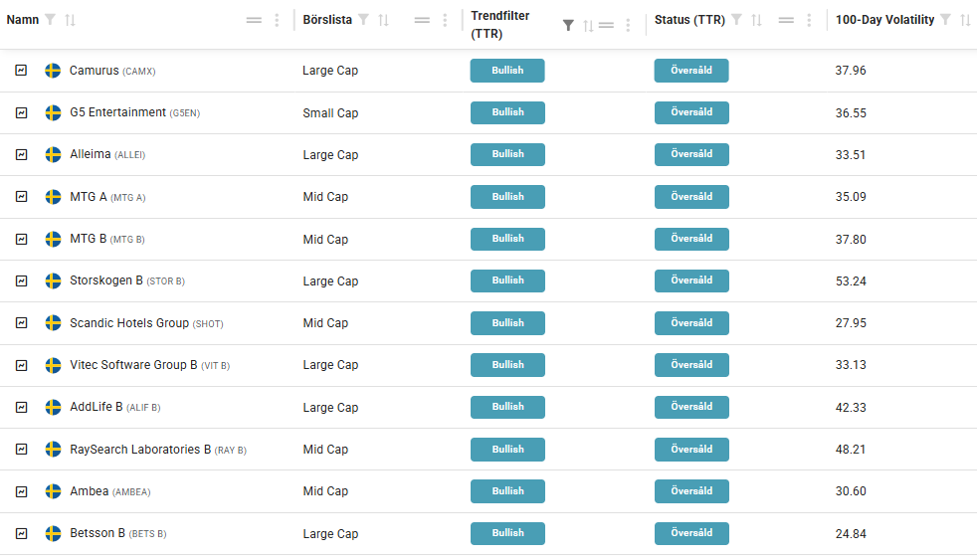
Task: Click the Namn column header
Action: click(x=23, y=20)
